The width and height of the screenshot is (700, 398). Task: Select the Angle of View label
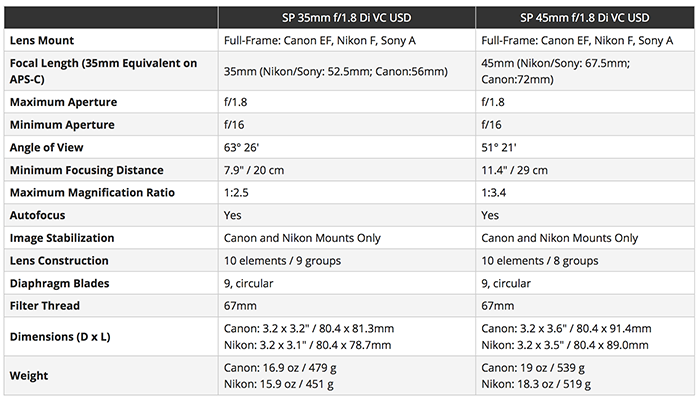coord(46,148)
